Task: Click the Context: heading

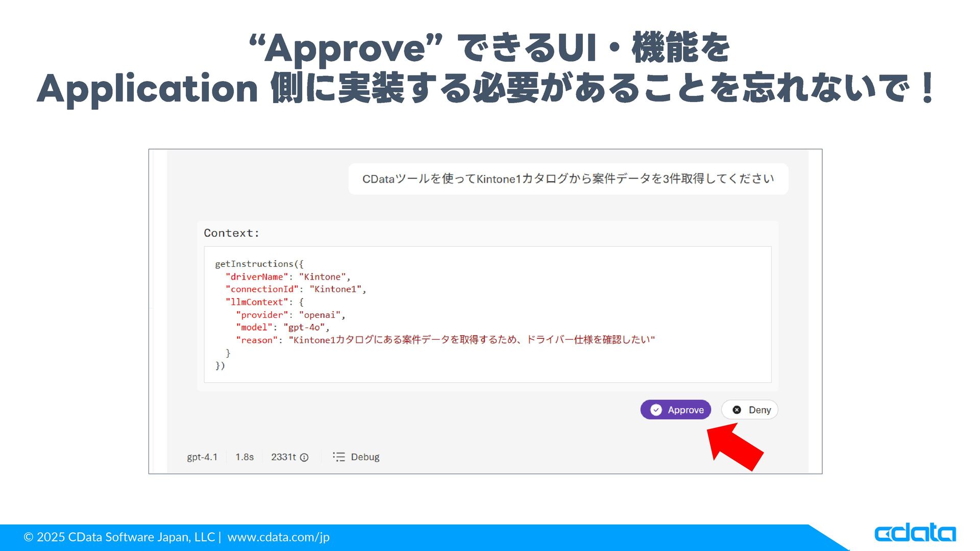Action: [232, 233]
